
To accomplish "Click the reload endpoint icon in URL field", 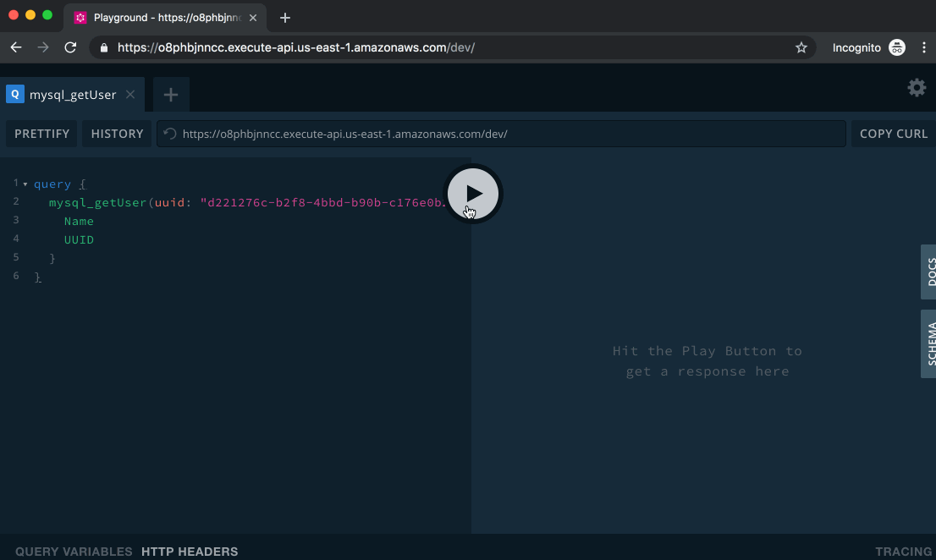I will pos(170,134).
